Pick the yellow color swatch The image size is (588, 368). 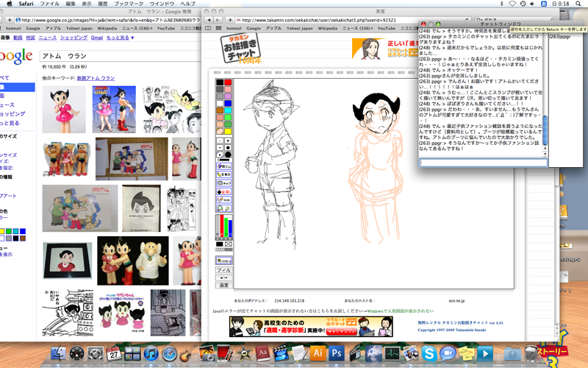point(228,131)
